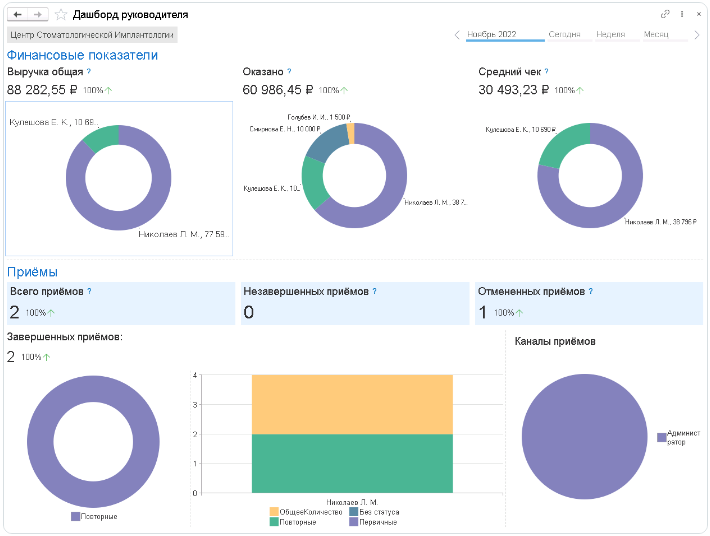Screen dimensions: 710x536
Task: Click ОбщееКоличество legend color swatch
Action: [x=274, y=512]
